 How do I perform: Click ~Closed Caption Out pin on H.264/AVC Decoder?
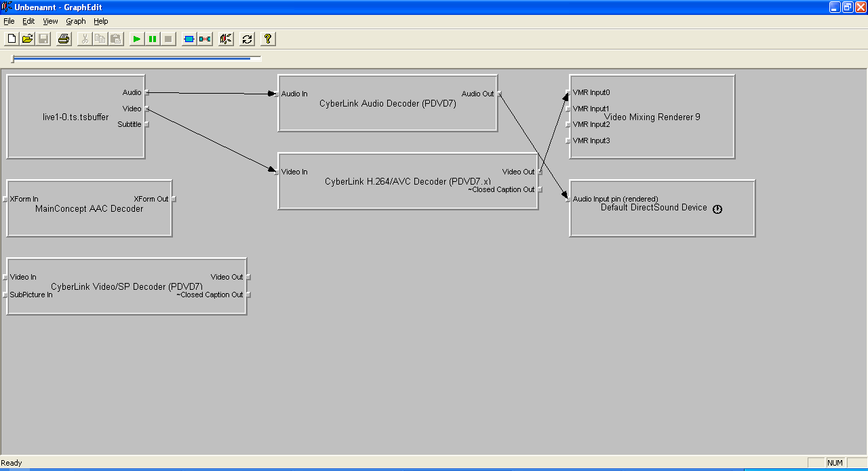pyautogui.click(x=539, y=189)
